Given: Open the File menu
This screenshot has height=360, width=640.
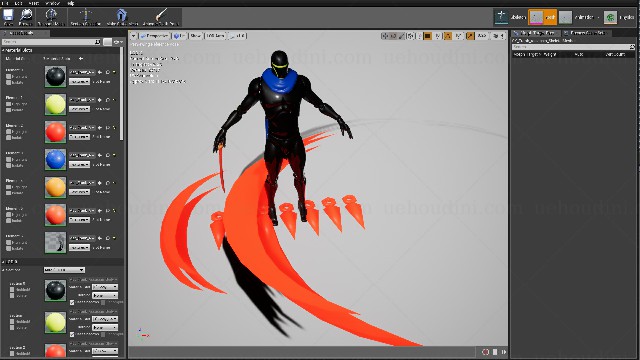Looking at the screenshot, I should pos(5,3).
